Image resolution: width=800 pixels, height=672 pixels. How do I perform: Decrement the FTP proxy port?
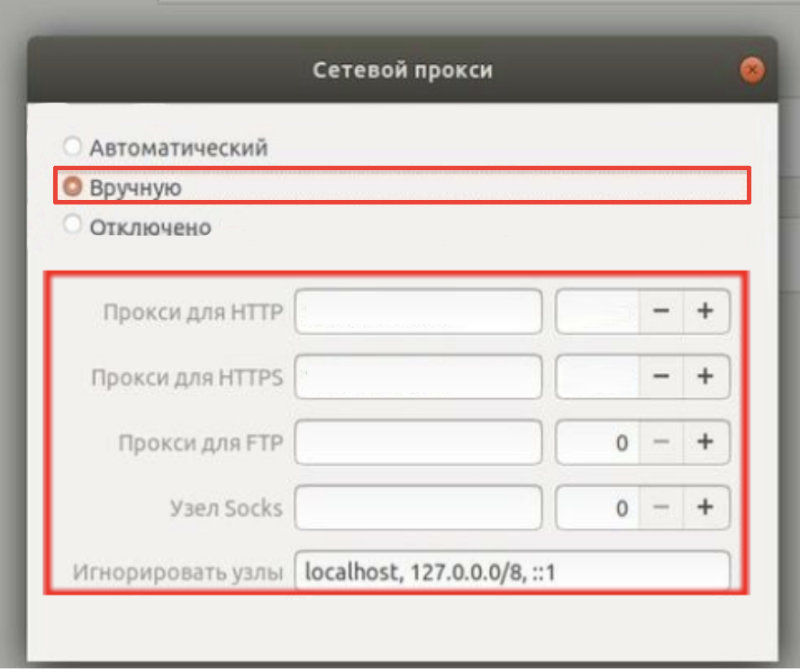pyautogui.click(x=662, y=442)
